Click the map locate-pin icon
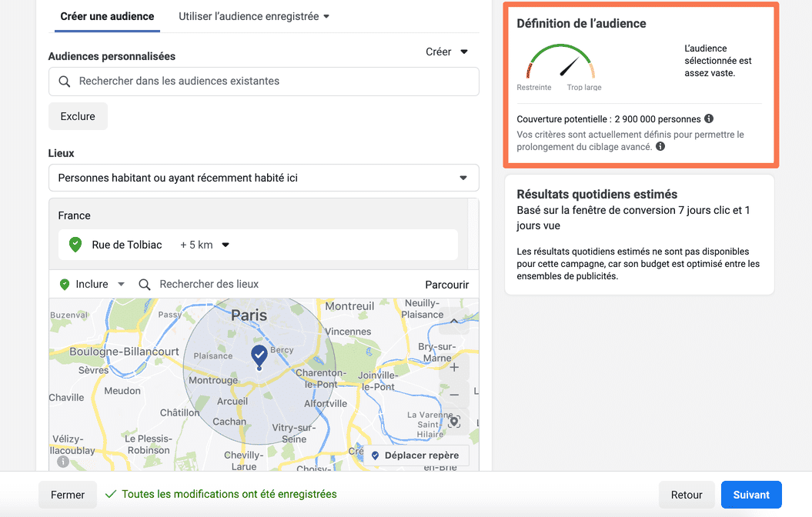The height and width of the screenshot is (517, 812). [454, 421]
